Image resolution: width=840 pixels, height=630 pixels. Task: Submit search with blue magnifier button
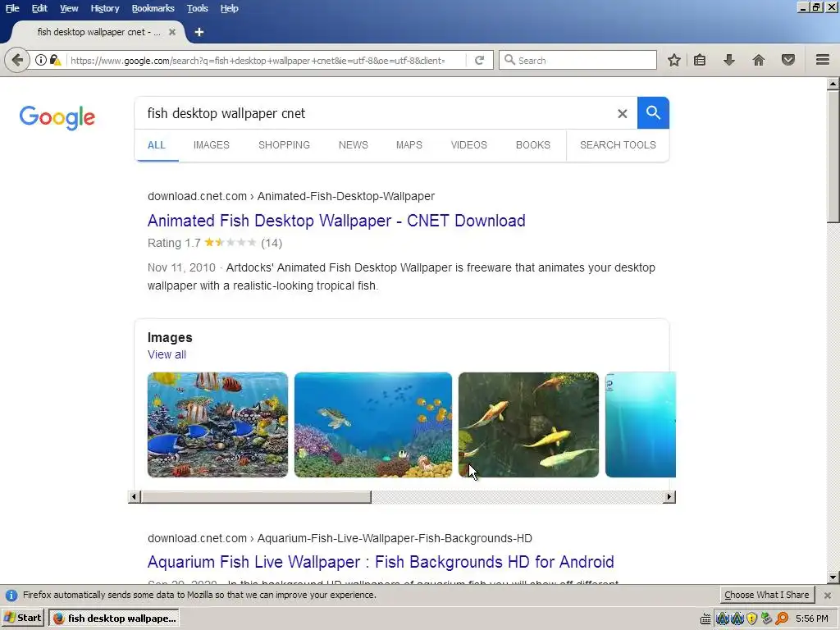point(653,113)
